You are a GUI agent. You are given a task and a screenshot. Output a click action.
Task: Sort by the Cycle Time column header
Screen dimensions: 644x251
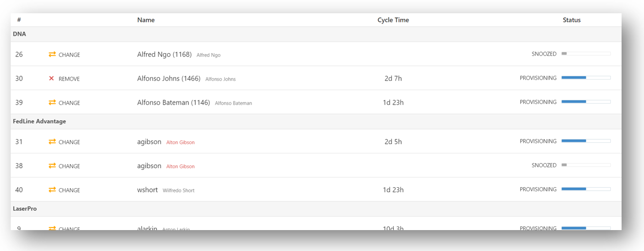click(x=393, y=20)
